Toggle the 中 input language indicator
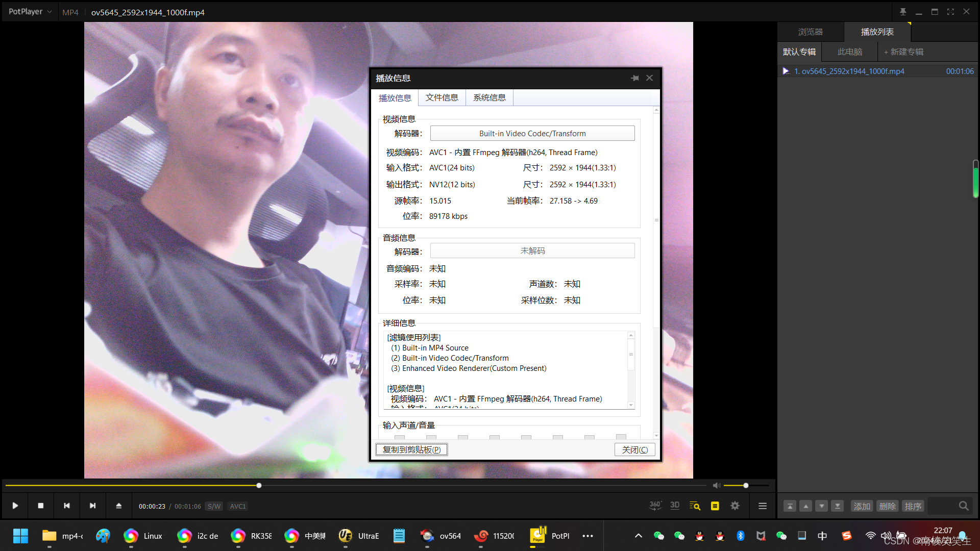 pyautogui.click(x=822, y=536)
